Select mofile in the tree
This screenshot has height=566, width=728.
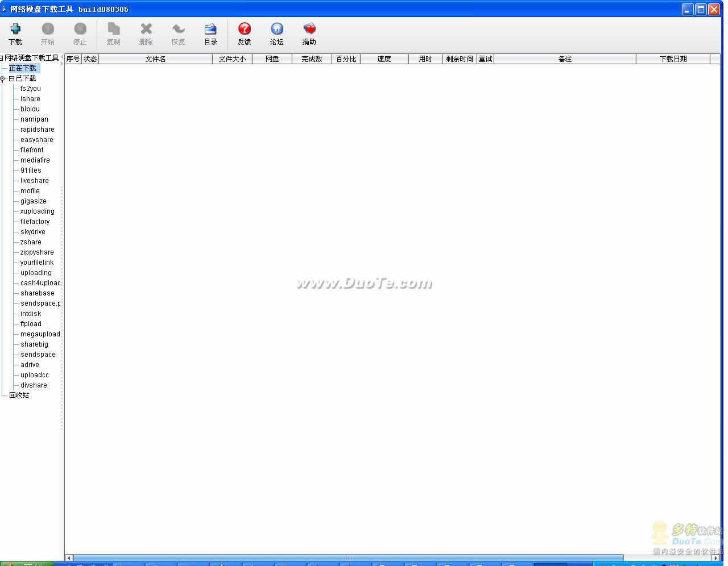point(30,191)
